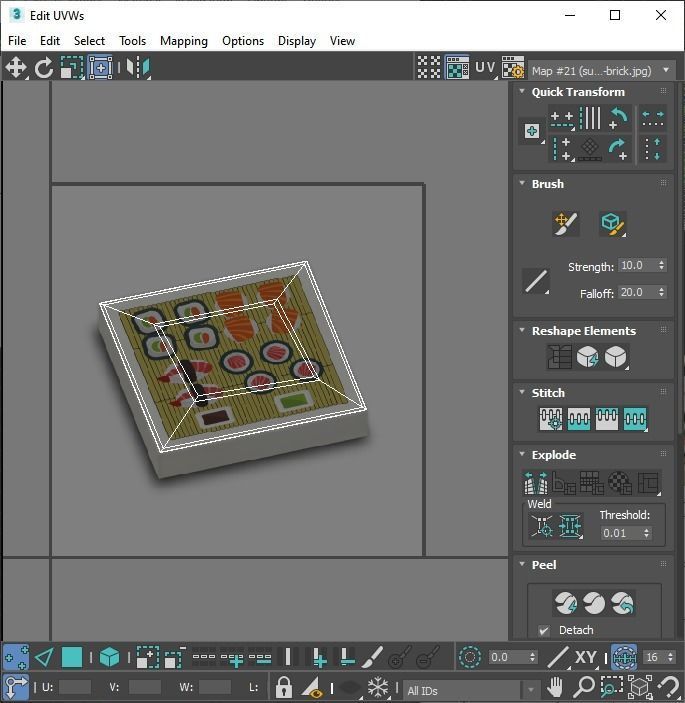Open the Options menu

[243, 41]
